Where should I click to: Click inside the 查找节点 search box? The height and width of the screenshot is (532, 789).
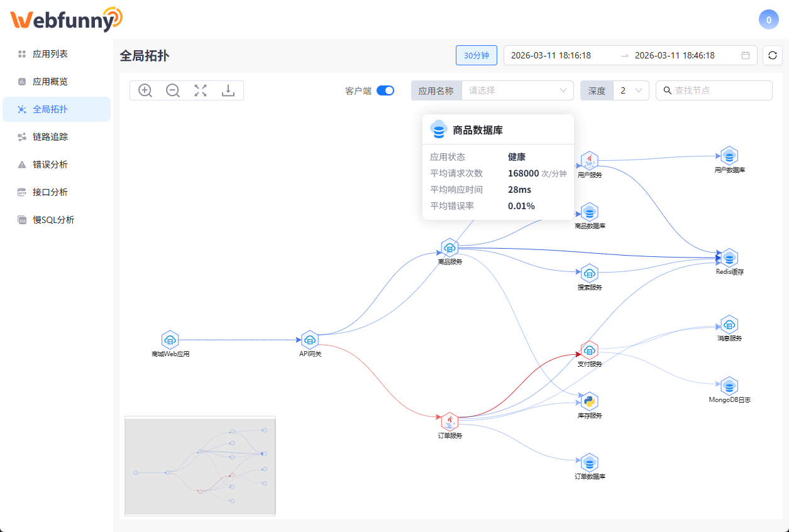(717, 90)
